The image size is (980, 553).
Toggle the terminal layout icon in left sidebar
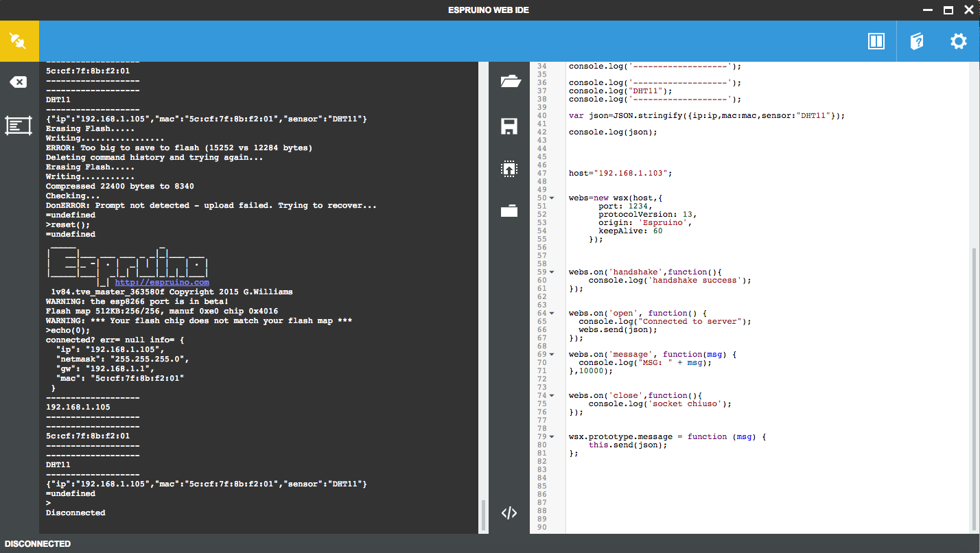click(x=19, y=126)
